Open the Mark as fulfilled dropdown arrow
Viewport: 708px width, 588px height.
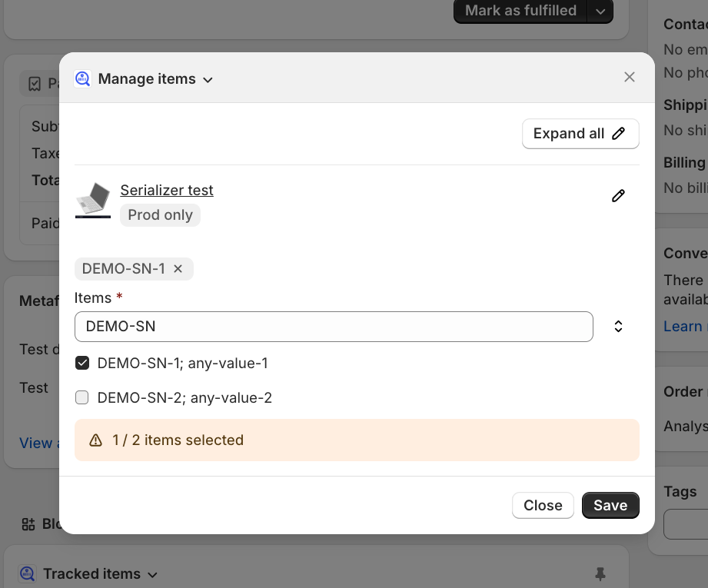click(600, 11)
